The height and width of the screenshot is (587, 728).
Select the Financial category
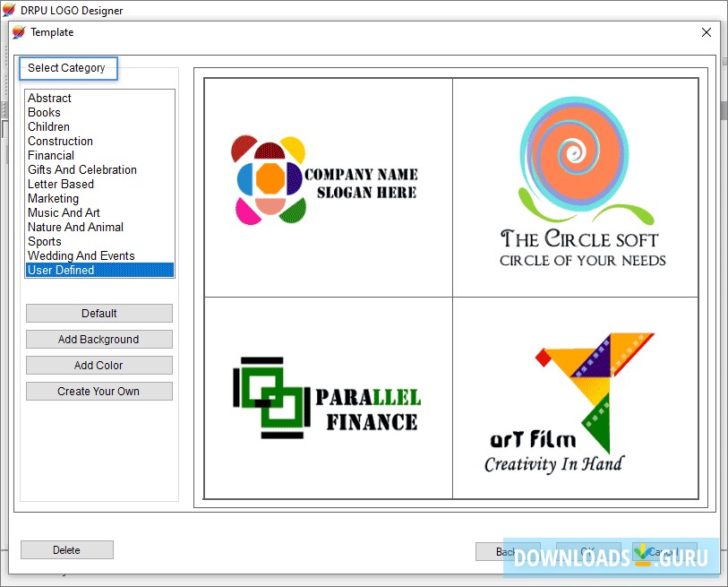(51, 155)
